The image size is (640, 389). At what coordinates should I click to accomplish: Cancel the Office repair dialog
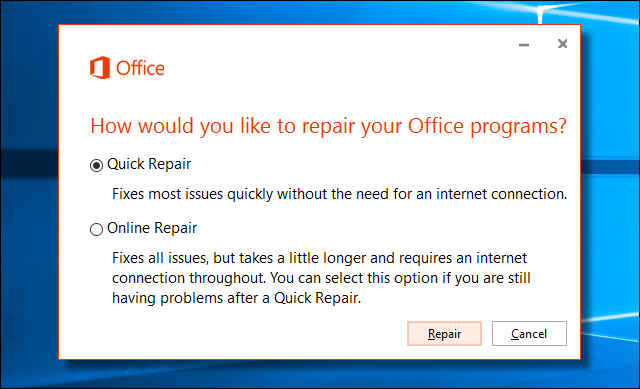pyautogui.click(x=529, y=333)
